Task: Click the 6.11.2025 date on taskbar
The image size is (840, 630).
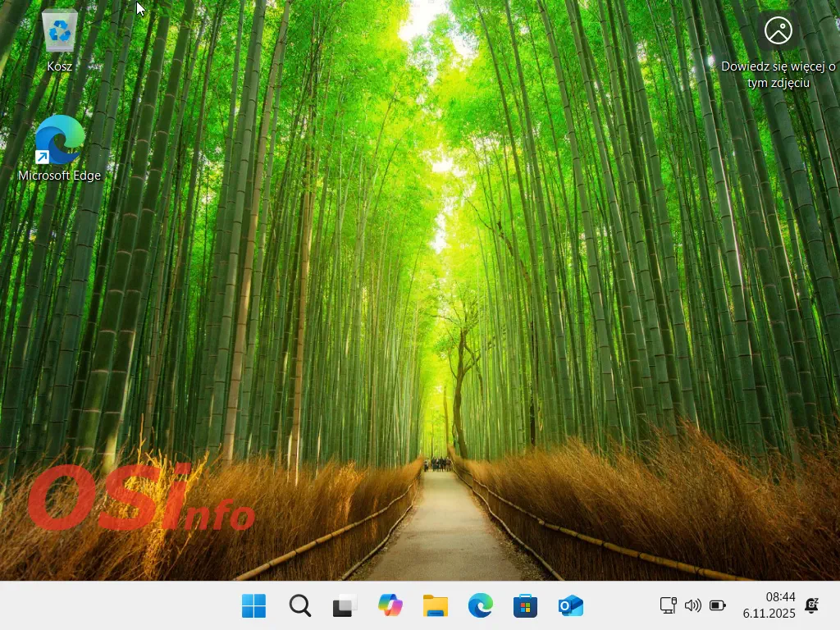Action: click(x=769, y=614)
